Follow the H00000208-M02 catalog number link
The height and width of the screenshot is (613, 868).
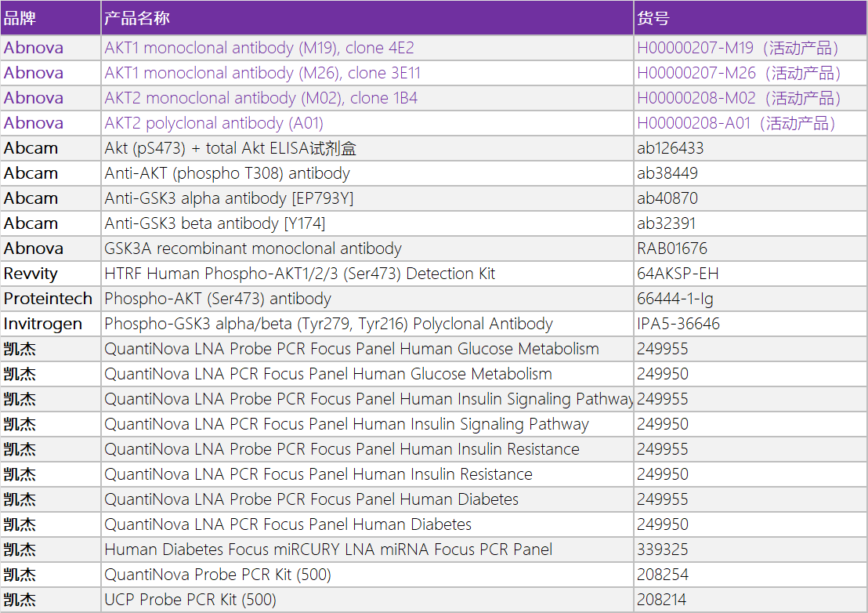point(739,98)
